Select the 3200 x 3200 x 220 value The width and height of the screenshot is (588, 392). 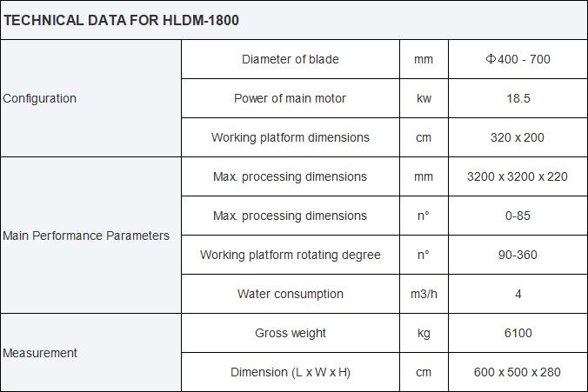click(518, 176)
